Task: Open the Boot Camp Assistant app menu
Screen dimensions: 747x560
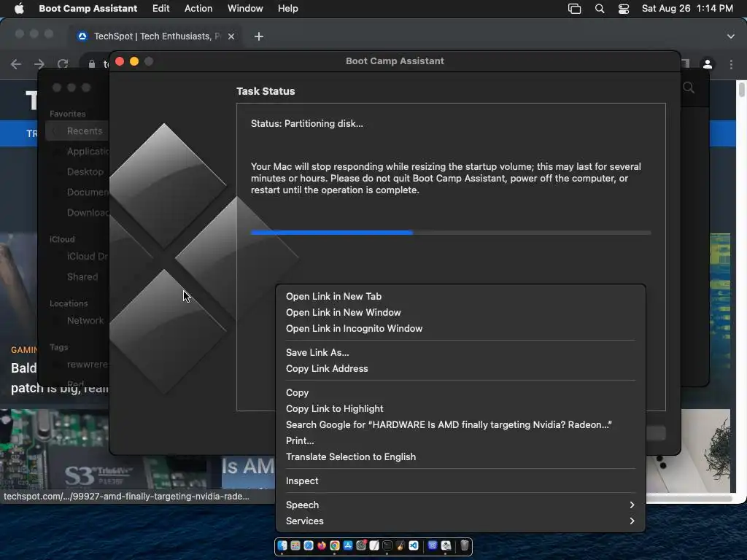Action: pos(88,8)
